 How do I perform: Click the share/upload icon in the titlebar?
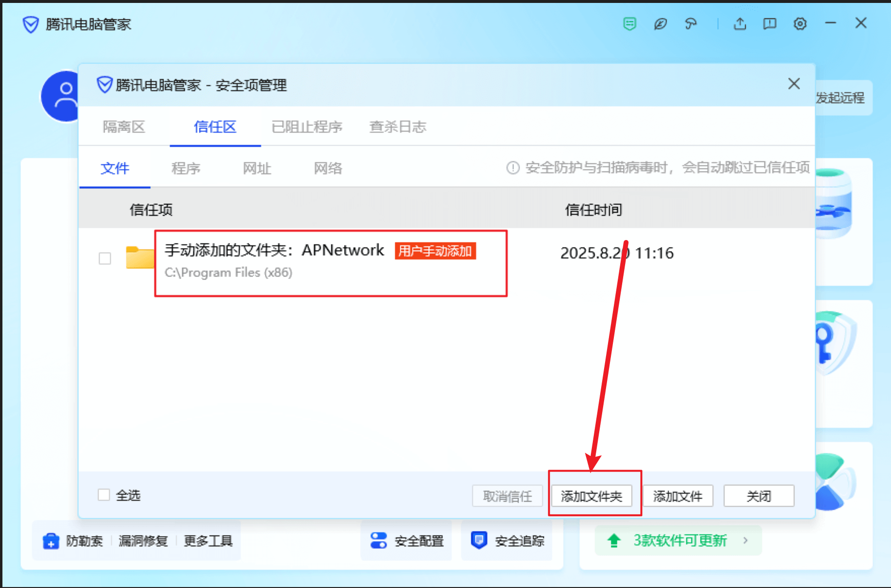pos(740,23)
